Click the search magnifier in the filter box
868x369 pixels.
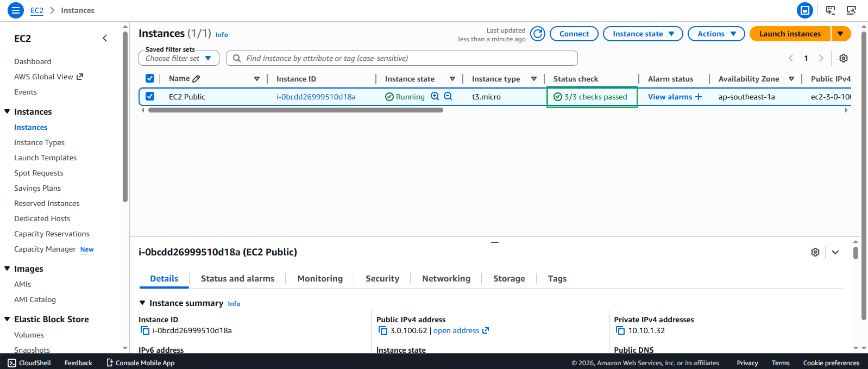(x=237, y=58)
